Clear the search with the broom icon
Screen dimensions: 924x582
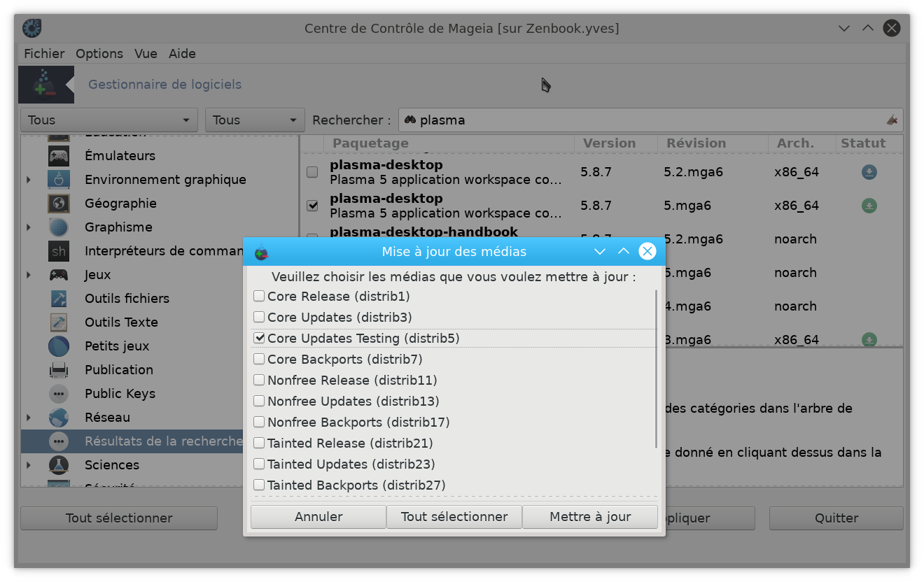point(892,120)
